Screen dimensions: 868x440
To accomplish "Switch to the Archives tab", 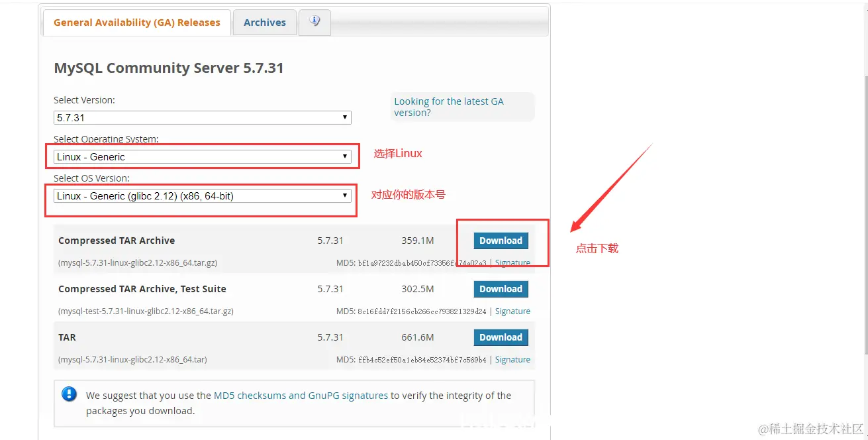I will click(264, 23).
